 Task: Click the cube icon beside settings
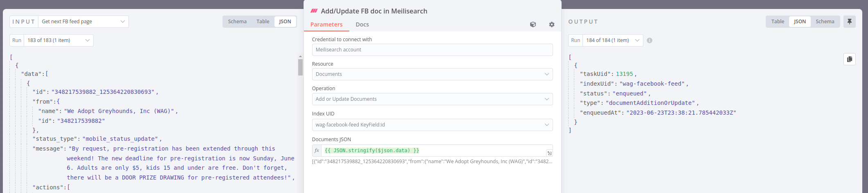click(533, 24)
